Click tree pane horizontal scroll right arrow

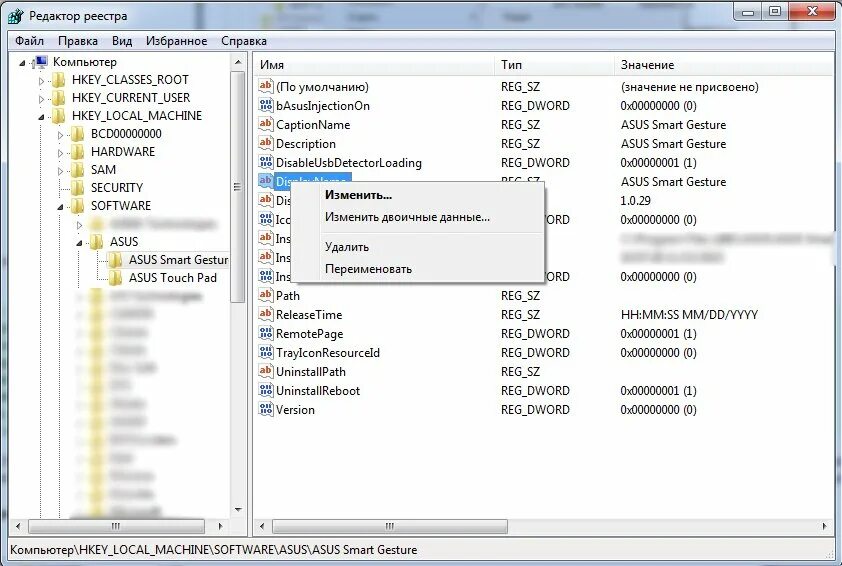pyautogui.click(x=220, y=526)
